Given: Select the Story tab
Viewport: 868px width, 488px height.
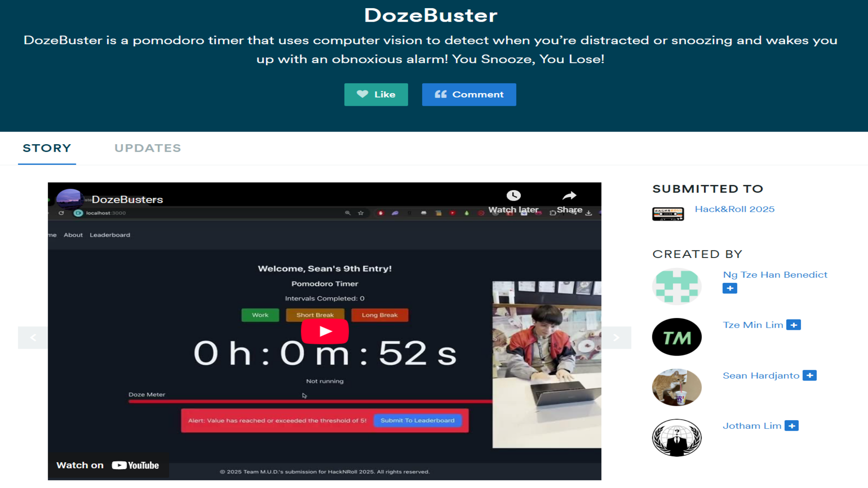Looking at the screenshot, I should pos(47,148).
